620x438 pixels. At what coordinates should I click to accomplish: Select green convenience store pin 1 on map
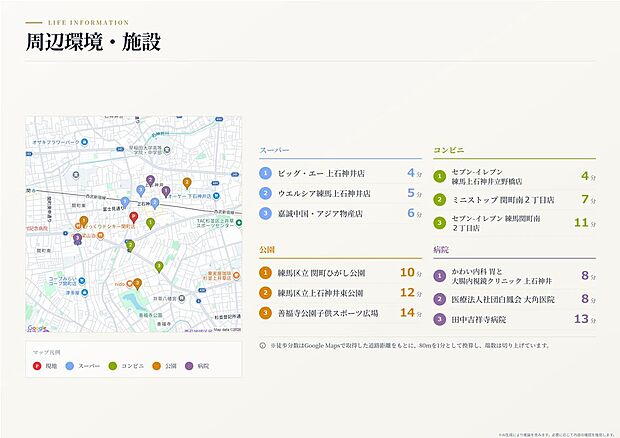coord(150,223)
